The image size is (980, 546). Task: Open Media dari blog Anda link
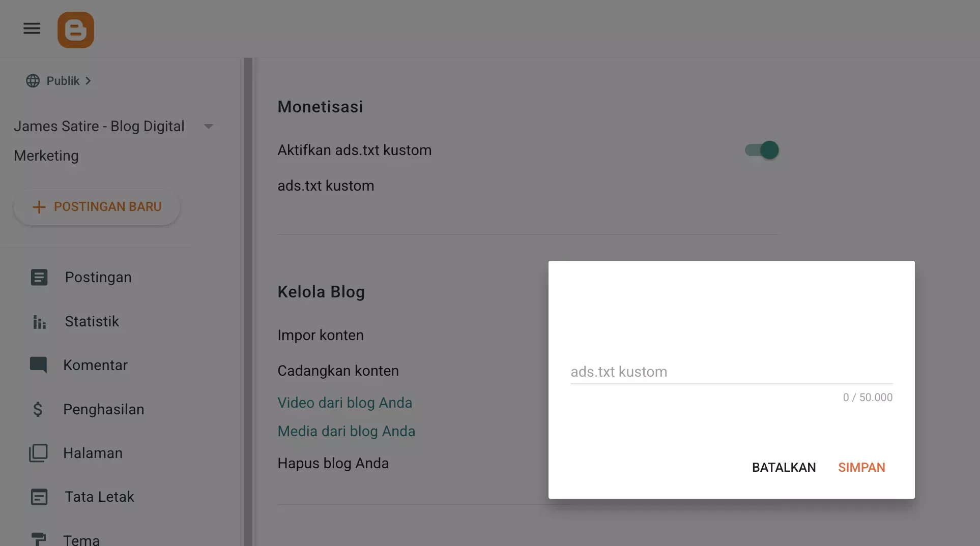click(347, 431)
